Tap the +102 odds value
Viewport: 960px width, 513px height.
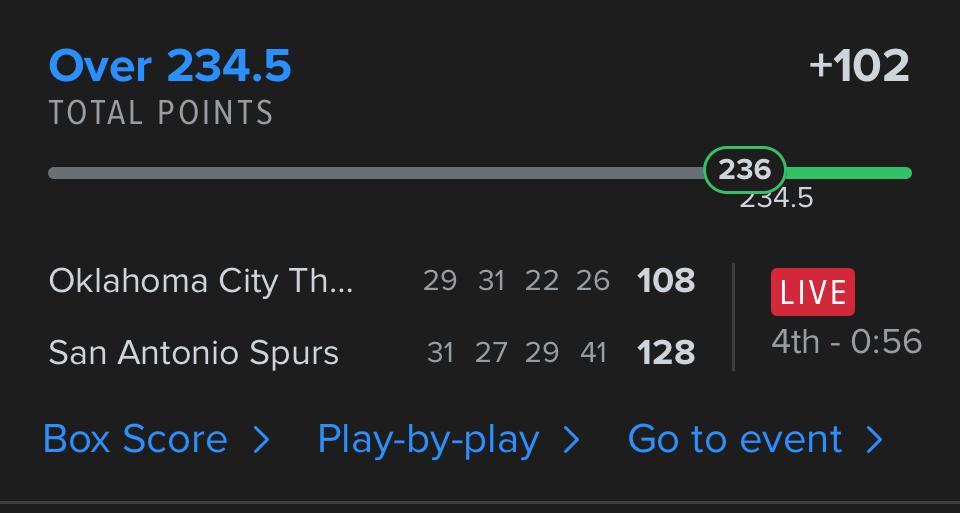(x=859, y=67)
